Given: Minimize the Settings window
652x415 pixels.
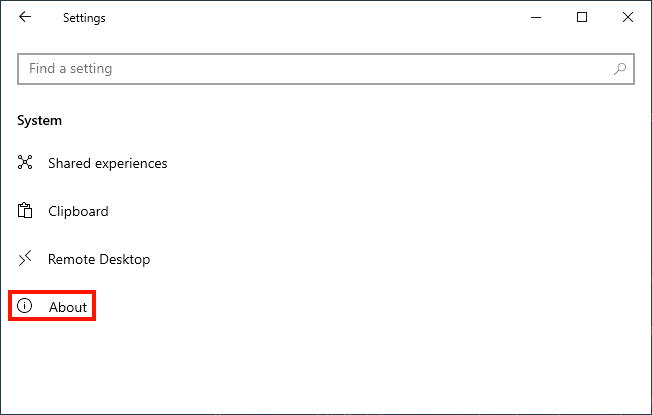Looking at the screenshot, I should click(536, 17).
